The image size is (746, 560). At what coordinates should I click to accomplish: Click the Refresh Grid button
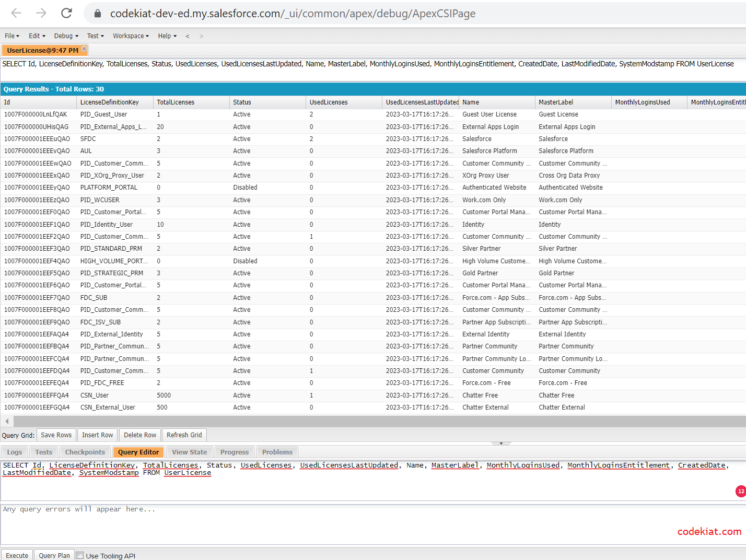click(184, 435)
